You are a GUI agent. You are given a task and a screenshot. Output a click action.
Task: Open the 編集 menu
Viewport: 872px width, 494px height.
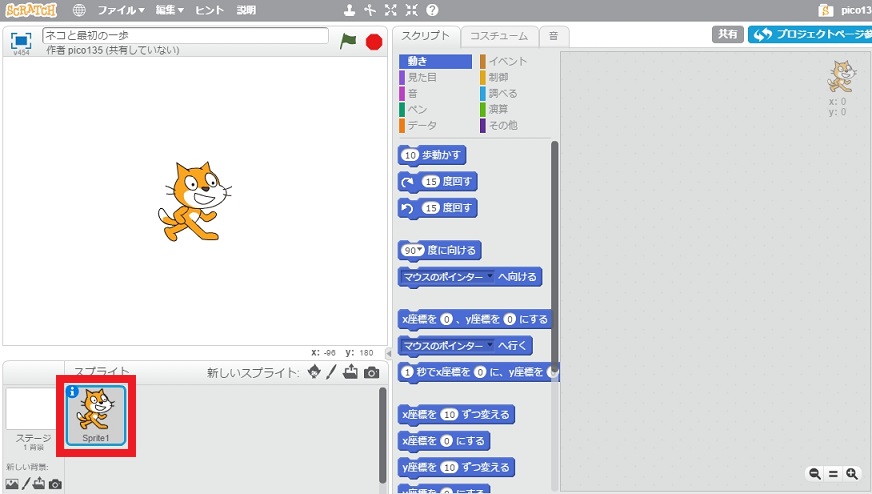[170, 10]
